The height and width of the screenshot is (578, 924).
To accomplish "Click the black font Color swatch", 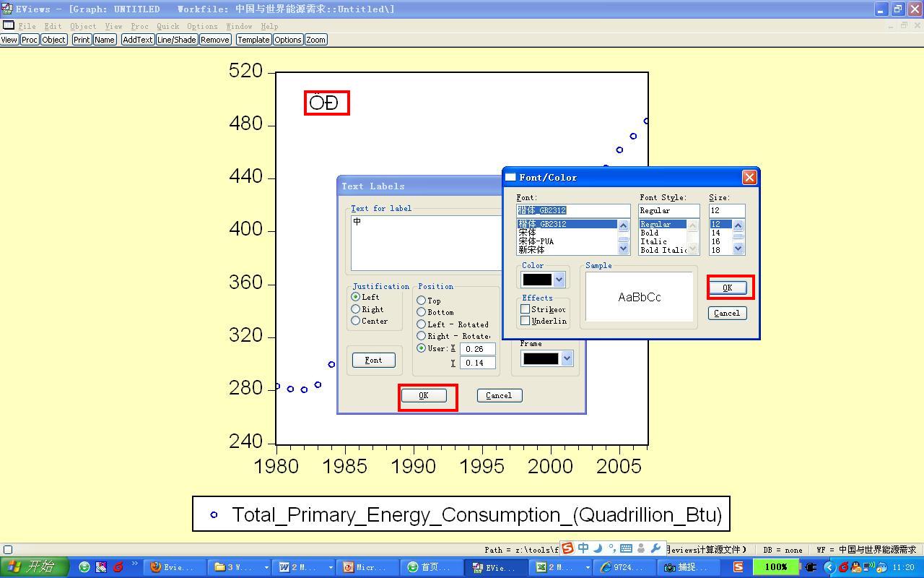I will tap(537, 280).
